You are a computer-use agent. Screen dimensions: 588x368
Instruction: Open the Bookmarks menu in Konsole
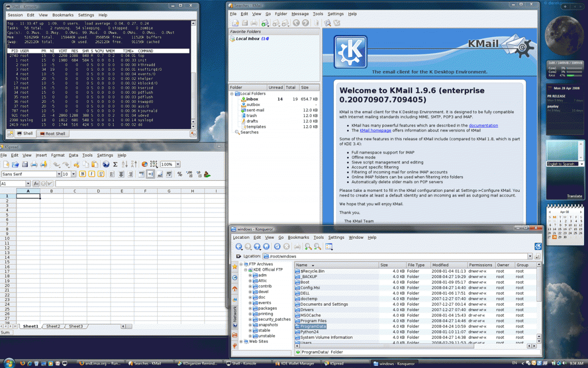63,15
